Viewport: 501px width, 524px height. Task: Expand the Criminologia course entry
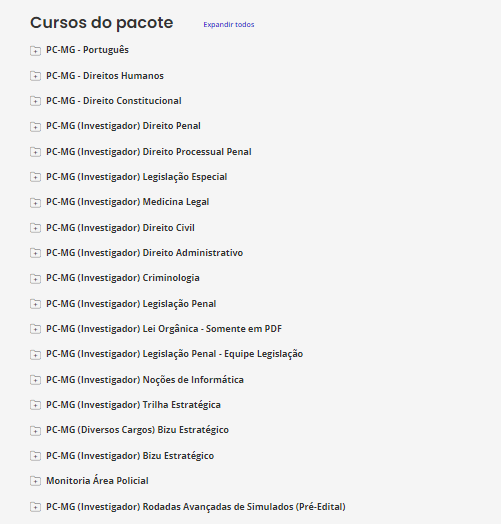123,278
